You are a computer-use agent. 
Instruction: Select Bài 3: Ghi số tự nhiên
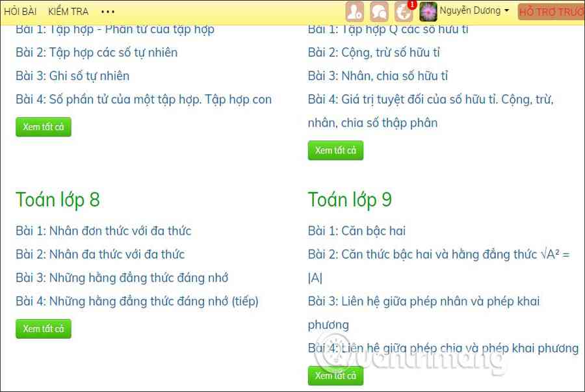coord(73,76)
